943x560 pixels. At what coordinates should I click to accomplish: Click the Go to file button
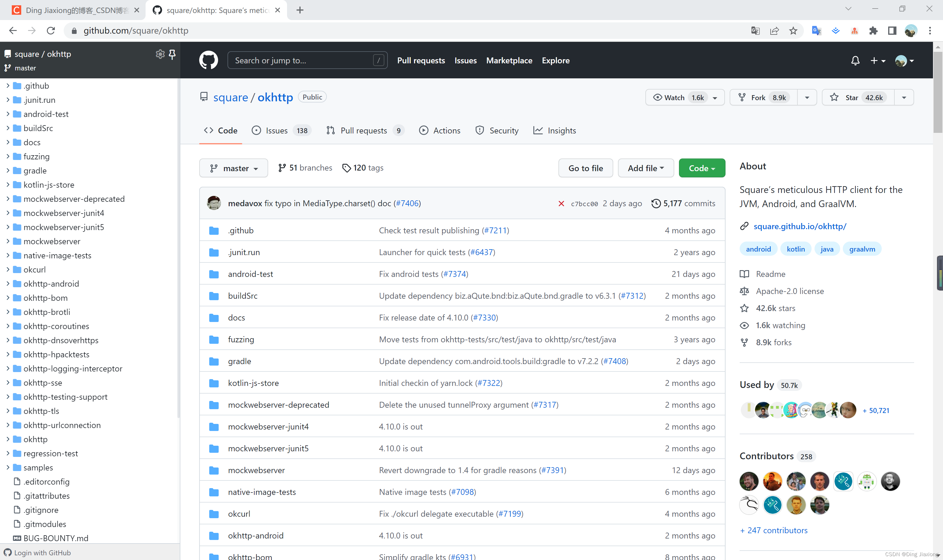coord(586,168)
